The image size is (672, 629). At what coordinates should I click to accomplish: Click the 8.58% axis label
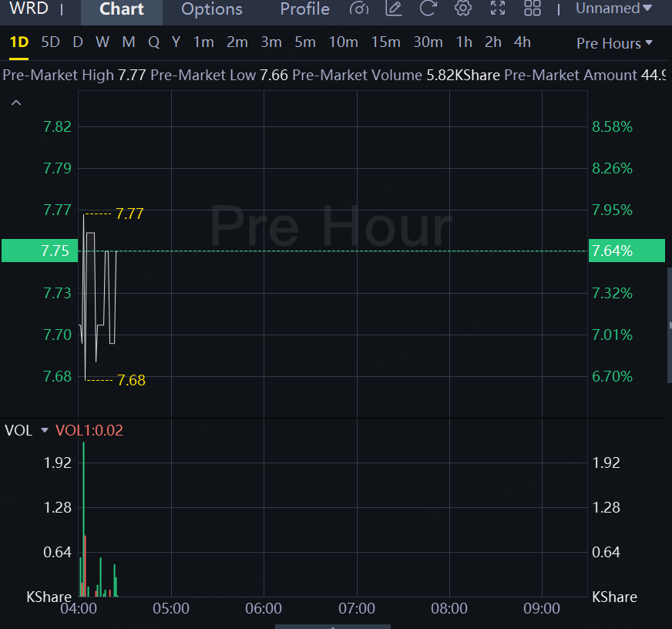(x=612, y=127)
